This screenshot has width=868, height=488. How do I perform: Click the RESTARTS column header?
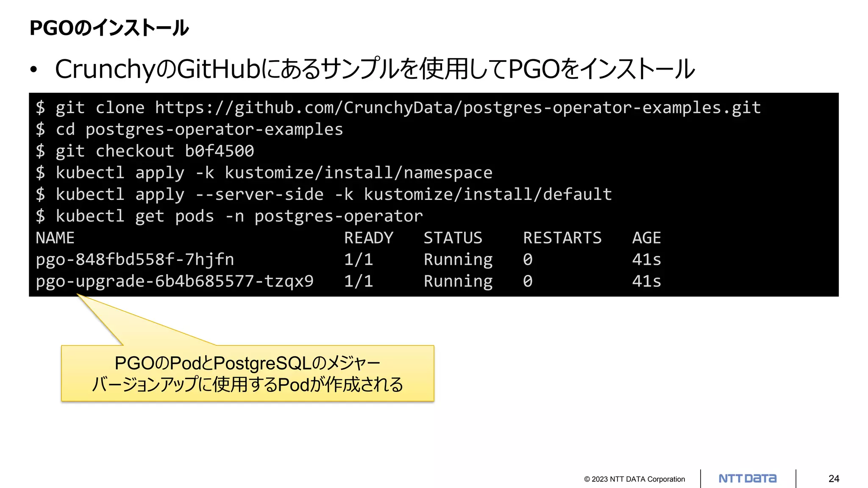(x=562, y=238)
